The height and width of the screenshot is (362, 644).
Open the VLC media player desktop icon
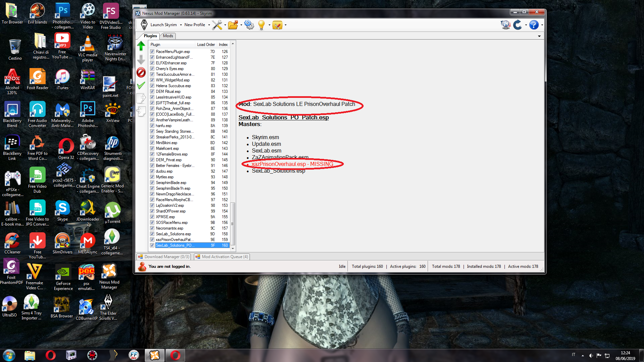click(88, 49)
